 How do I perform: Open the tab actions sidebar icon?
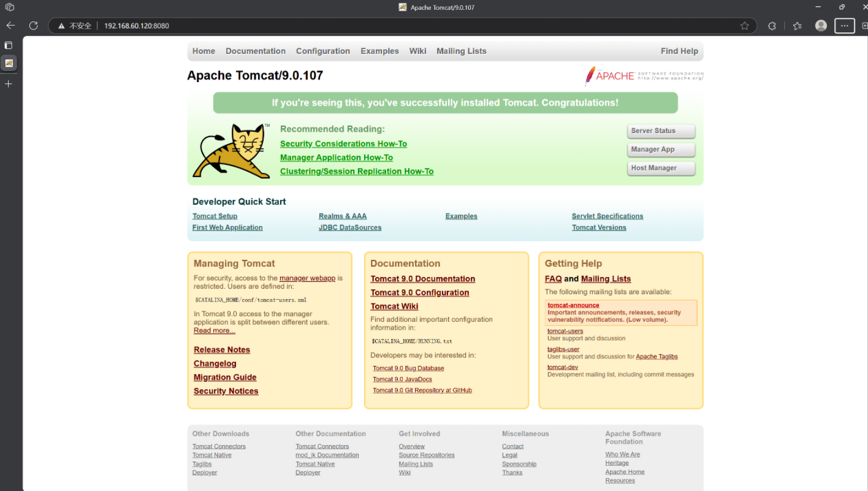(9, 45)
